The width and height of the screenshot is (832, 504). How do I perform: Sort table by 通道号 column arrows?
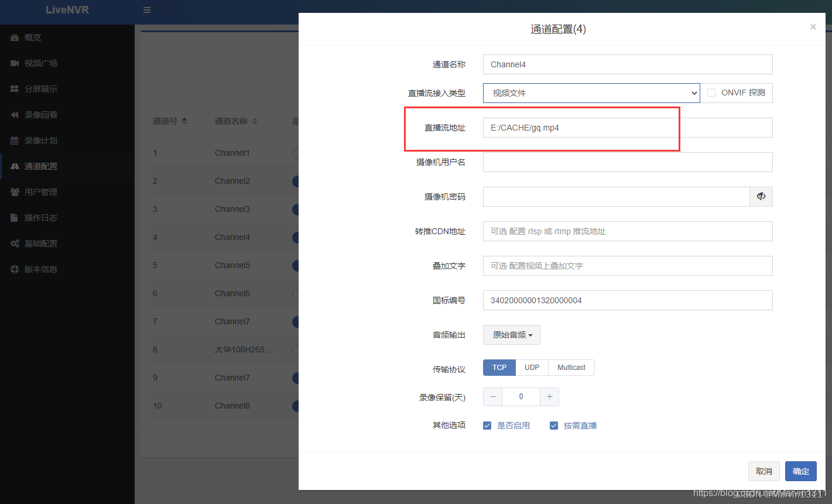(184, 121)
